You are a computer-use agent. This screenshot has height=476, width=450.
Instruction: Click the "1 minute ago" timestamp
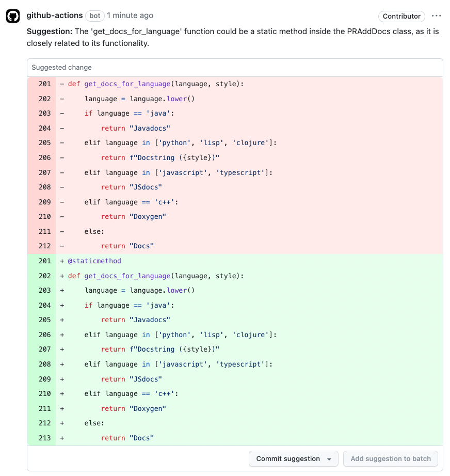(x=130, y=15)
